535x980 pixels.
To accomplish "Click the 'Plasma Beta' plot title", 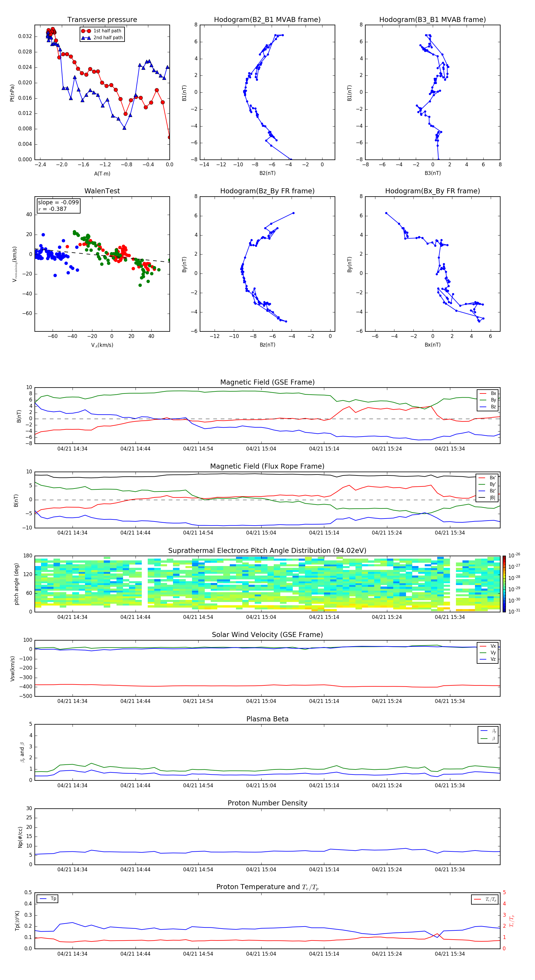I will [267, 719].
